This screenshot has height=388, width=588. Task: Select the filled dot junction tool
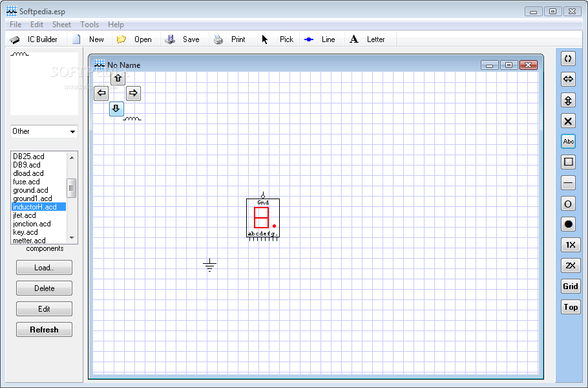point(568,224)
